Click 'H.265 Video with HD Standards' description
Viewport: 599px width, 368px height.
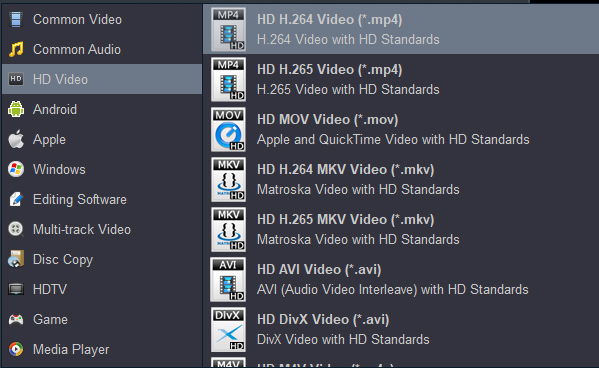click(x=348, y=90)
